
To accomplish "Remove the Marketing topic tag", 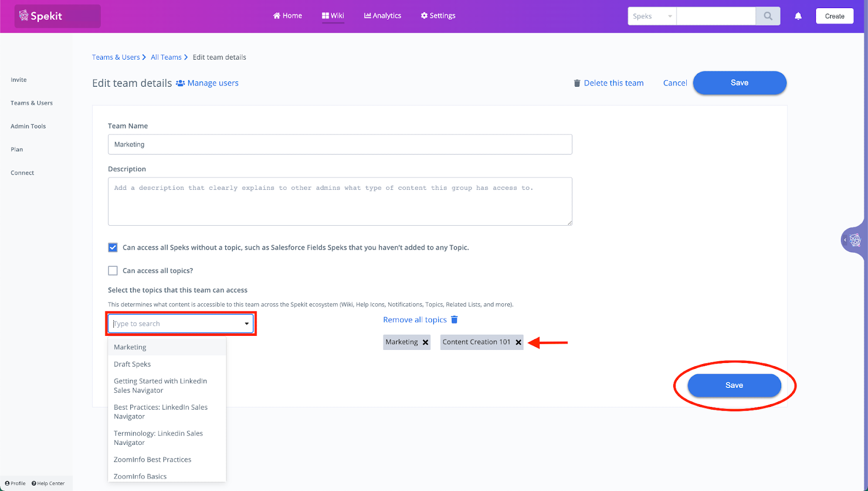I will pyautogui.click(x=425, y=342).
